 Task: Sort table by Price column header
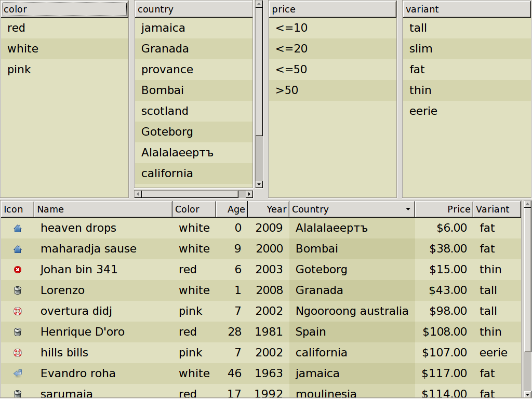point(444,209)
